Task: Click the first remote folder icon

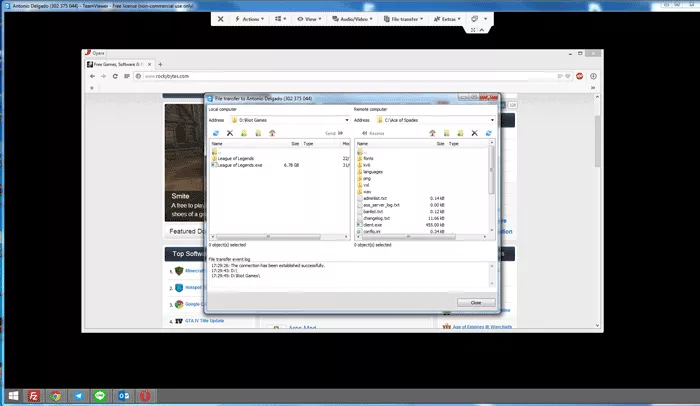Action: (446, 133)
